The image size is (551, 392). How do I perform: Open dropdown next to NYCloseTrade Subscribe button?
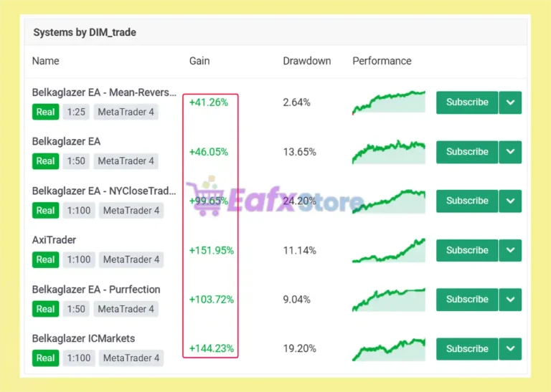510,201
